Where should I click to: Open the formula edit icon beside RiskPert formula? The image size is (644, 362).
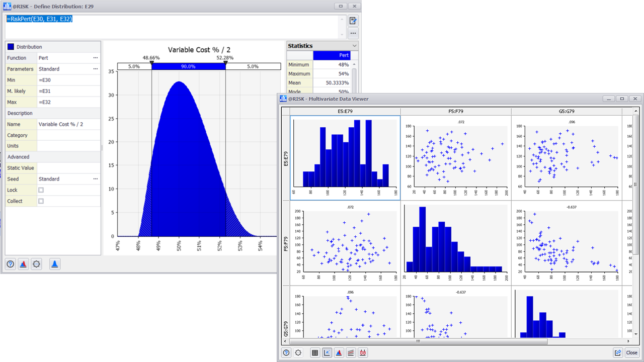tap(353, 21)
